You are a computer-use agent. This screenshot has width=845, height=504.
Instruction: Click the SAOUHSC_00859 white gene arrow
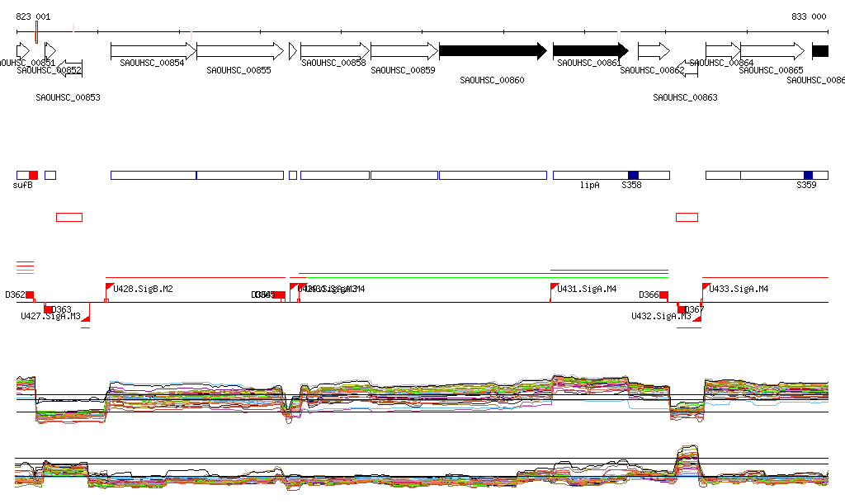coord(404,51)
